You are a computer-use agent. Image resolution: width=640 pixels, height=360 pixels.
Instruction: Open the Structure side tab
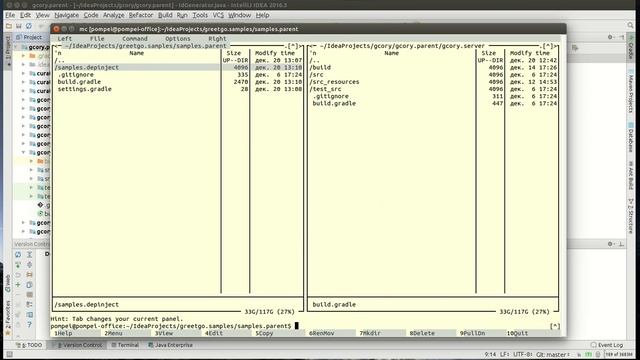(x=631, y=216)
